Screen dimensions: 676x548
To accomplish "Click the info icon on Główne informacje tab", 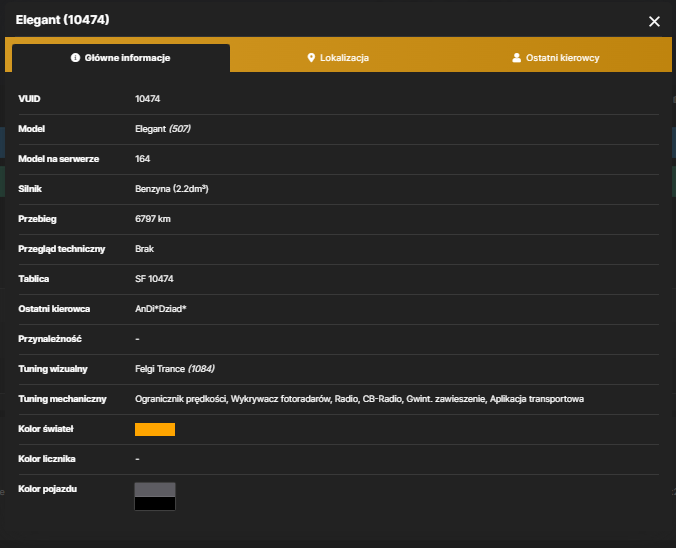I will coord(75,58).
